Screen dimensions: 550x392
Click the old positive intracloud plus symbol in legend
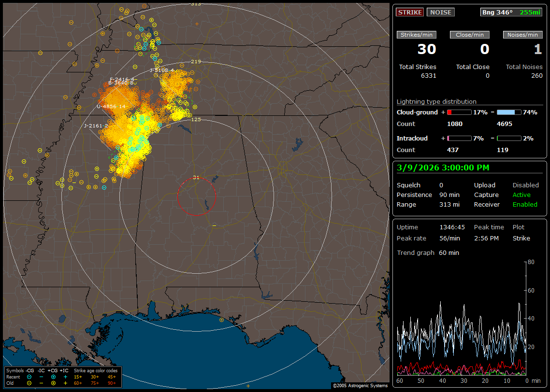[65, 383]
